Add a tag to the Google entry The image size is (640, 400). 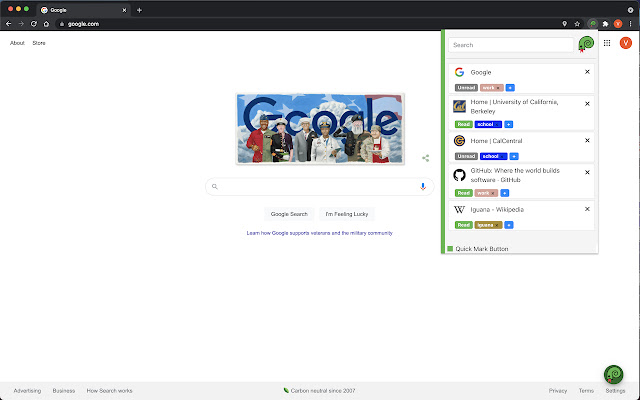510,88
